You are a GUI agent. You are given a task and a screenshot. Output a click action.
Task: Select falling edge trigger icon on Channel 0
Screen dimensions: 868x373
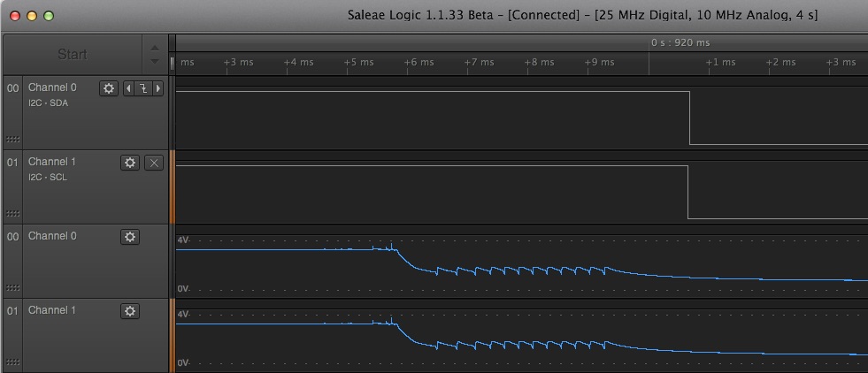(143, 88)
